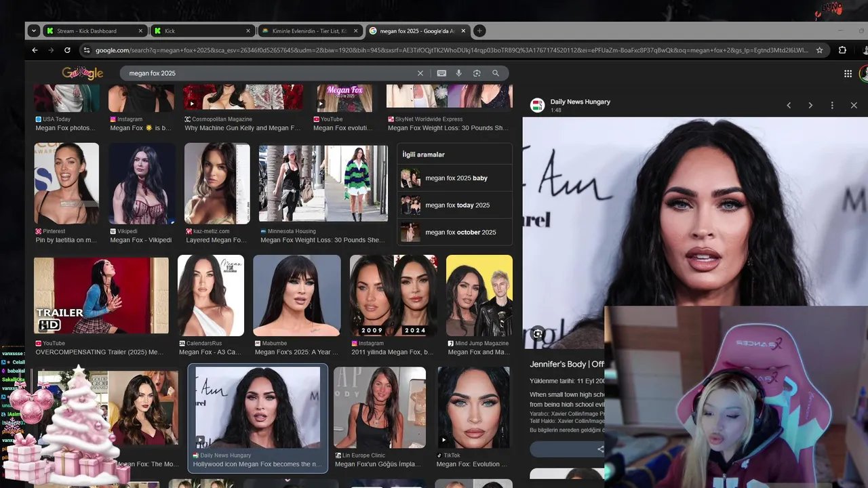Clear the search box with the X icon
Viewport: 868px width, 488px height.
click(420, 73)
